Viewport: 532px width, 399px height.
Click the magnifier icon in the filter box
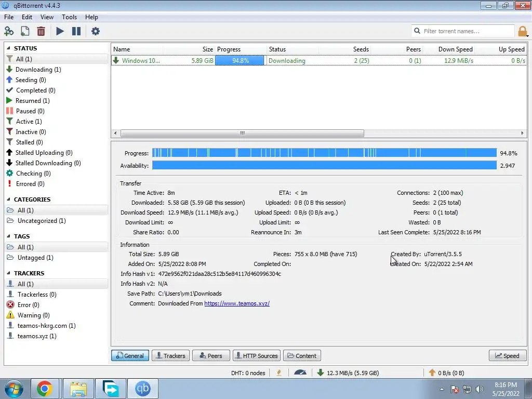click(x=417, y=31)
